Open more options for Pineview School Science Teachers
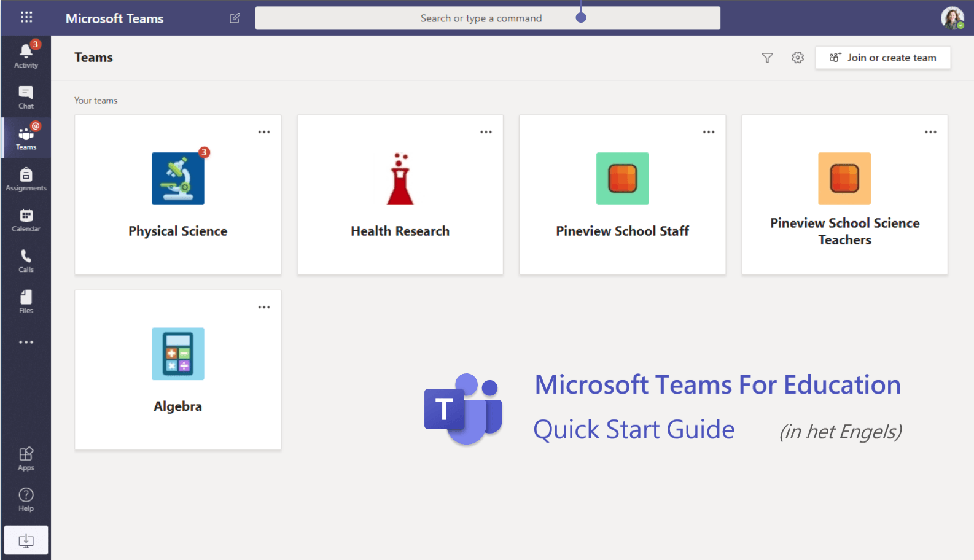 931,132
